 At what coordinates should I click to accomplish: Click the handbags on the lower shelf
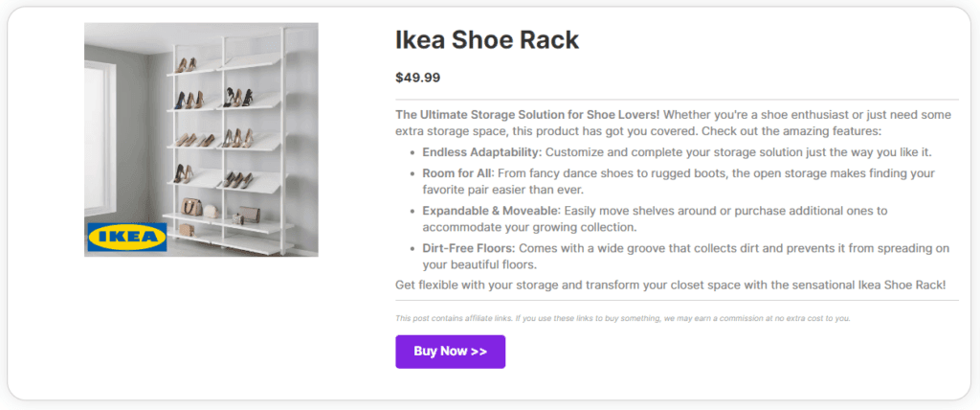(219, 211)
